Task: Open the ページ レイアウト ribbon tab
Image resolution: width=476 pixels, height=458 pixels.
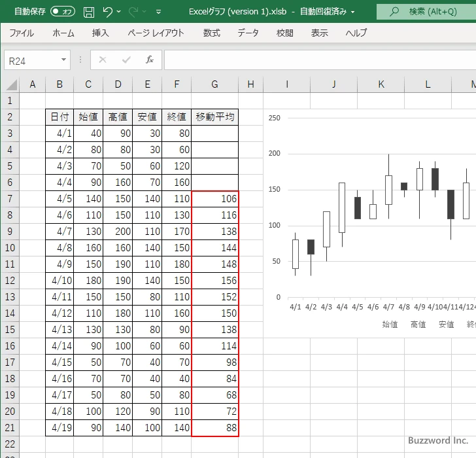Action: click(x=156, y=33)
